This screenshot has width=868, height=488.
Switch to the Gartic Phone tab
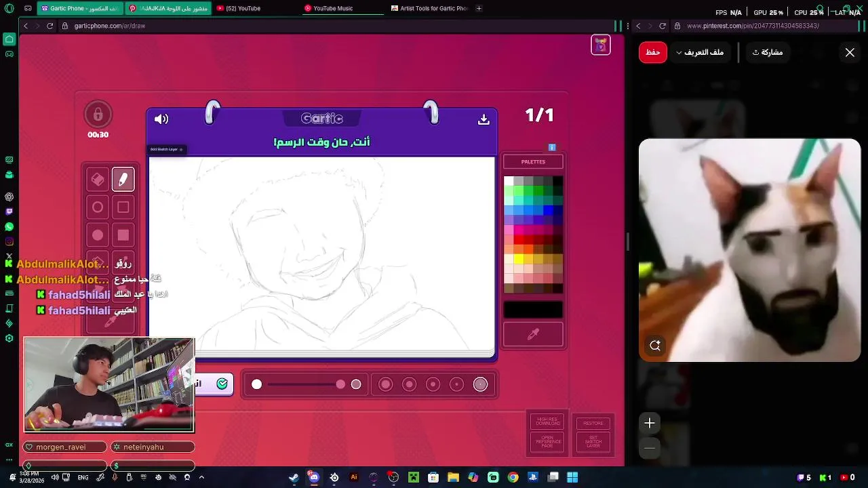[79, 8]
